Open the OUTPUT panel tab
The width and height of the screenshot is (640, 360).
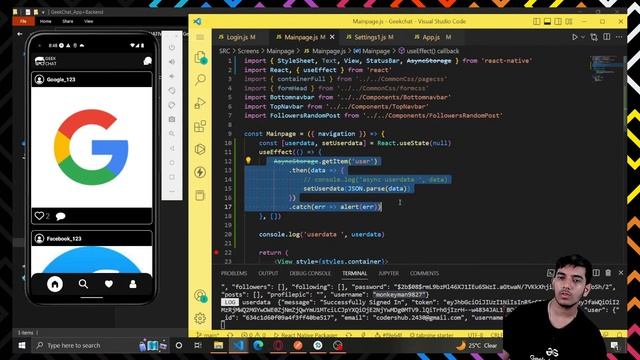tap(268, 273)
